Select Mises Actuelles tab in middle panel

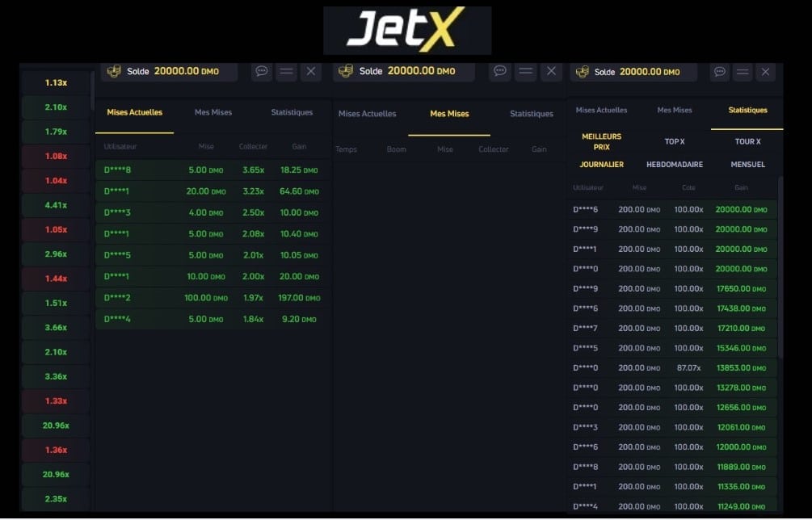coord(367,114)
